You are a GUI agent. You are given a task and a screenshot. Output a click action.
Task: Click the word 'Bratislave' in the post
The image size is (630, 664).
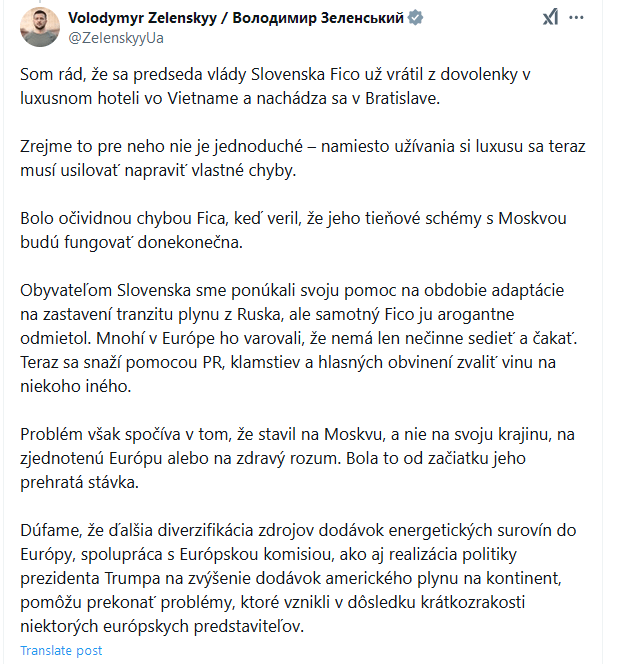[x=402, y=98]
